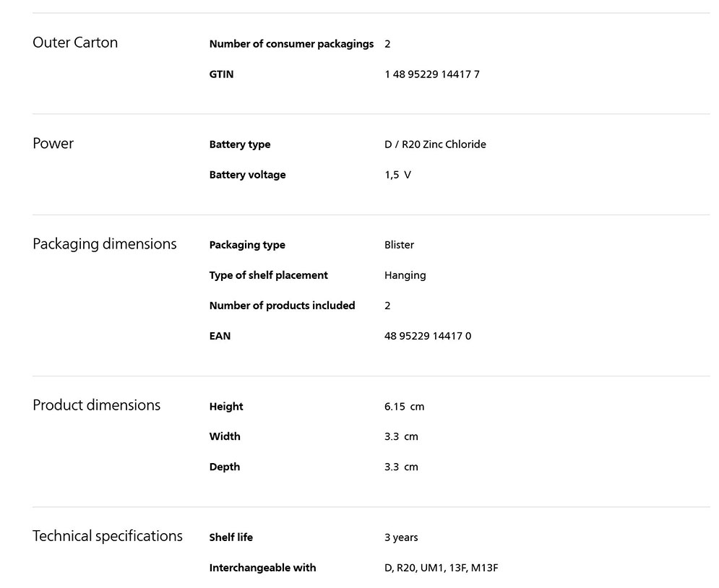
Task: Click the Battery type label
Action: point(239,144)
